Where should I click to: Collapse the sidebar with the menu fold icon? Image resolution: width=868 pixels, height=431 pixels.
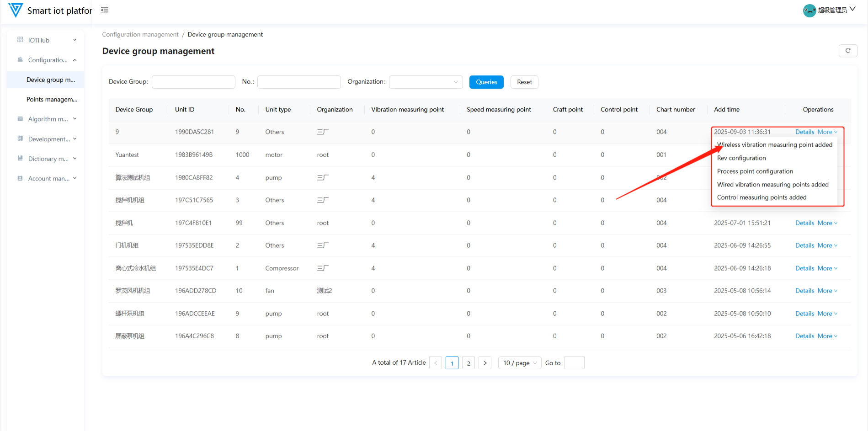pyautogui.click(x=105, y=10)
